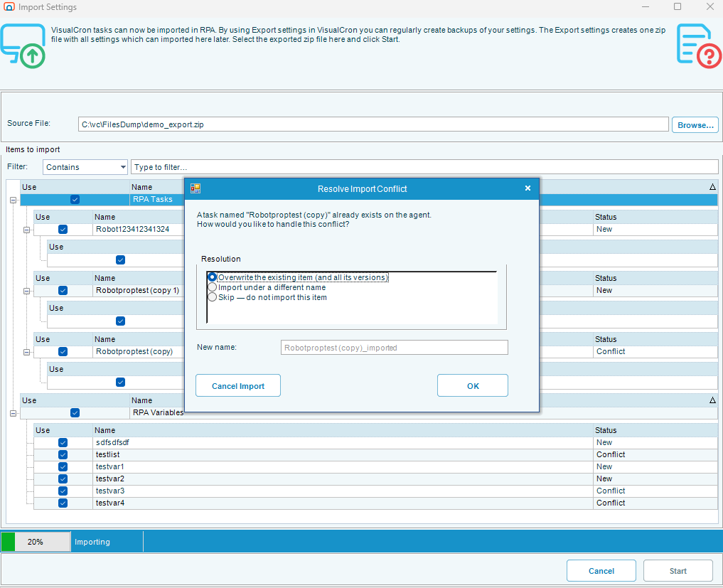Click the Resolve Import Conflict dialog icon
The height and width of the screenshot is (588, 723).
[x=196, y=188]
